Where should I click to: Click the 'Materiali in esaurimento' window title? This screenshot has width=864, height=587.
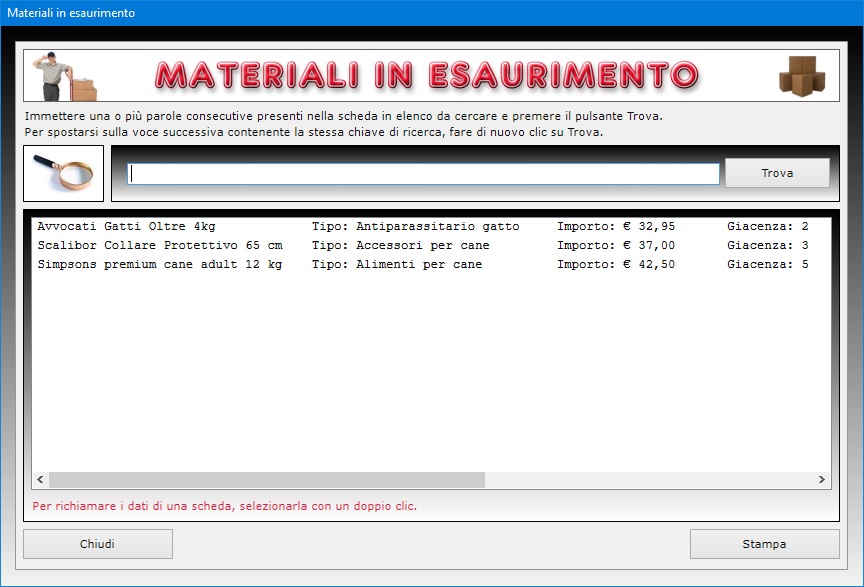coord(71,13)
